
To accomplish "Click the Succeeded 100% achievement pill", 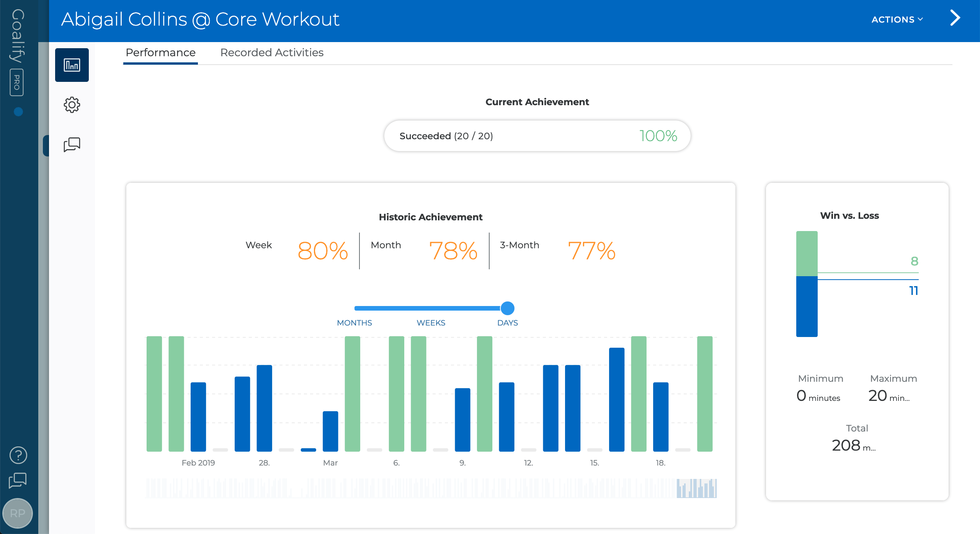I will [537, 135].
